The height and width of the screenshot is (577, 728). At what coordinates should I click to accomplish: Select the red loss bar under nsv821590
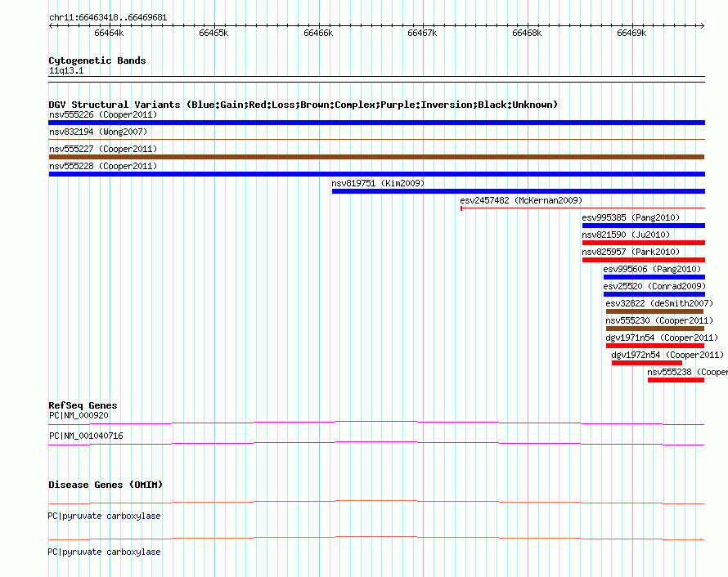(x=644, y=243)
